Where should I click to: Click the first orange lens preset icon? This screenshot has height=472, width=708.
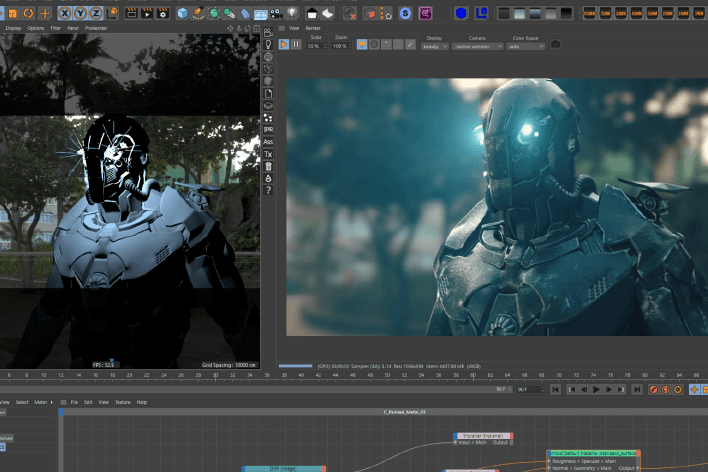[x=590, y=14]
